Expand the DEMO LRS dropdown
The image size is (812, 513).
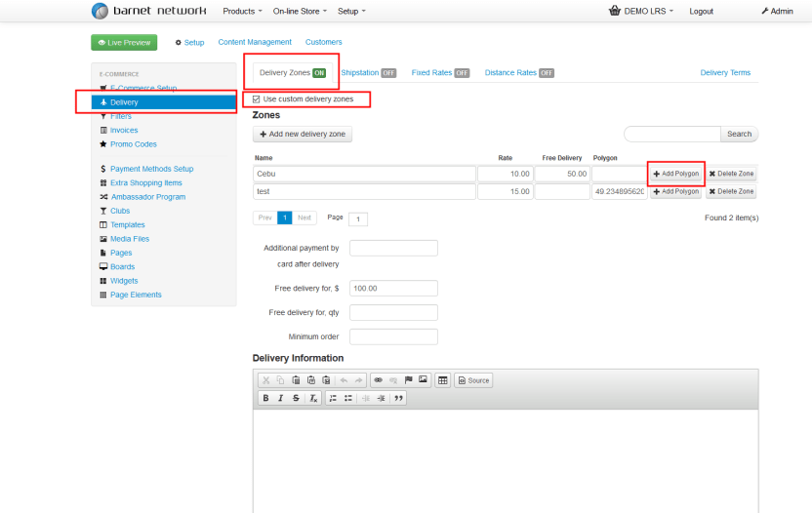pyautogui.click(x=648, y=12)
